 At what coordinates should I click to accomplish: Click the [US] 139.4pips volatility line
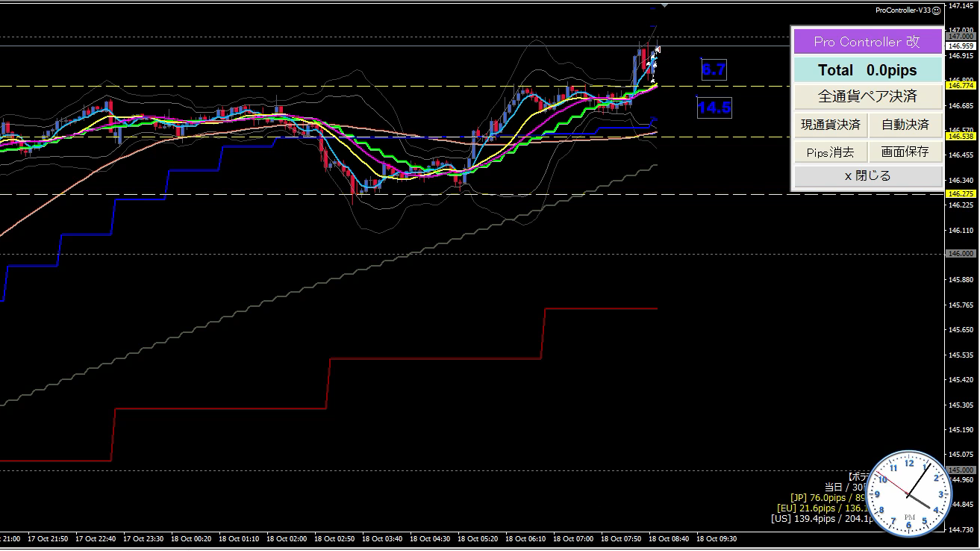coord(823,518)
